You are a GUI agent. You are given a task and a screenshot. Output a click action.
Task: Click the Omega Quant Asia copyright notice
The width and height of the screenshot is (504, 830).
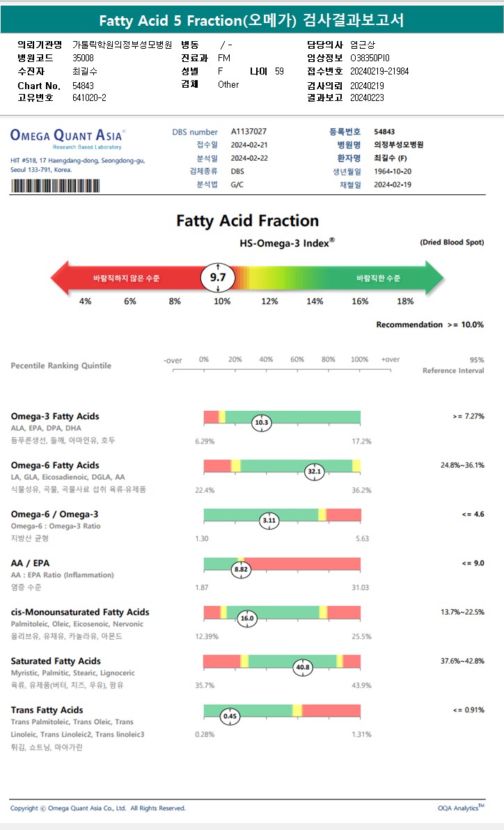pyautogui.click(x=98, y=808)
